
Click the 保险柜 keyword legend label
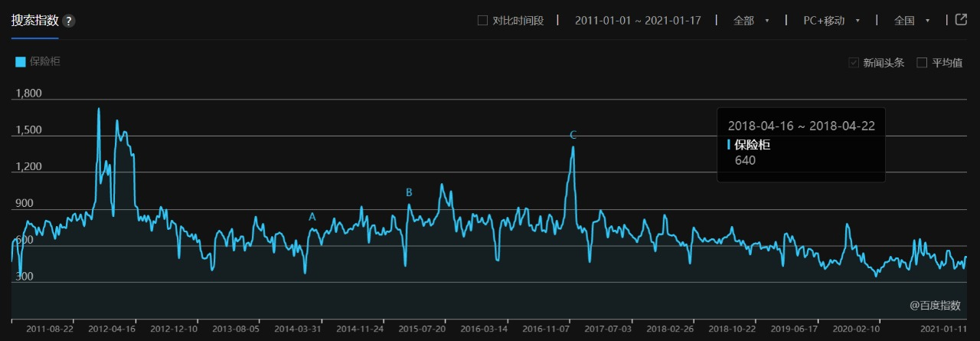point(44,61)
